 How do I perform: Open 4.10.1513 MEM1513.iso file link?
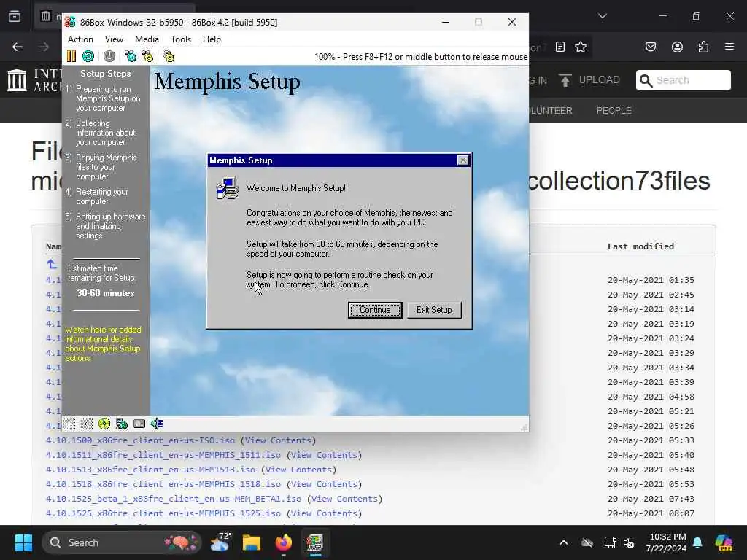(x=150, y=470)
